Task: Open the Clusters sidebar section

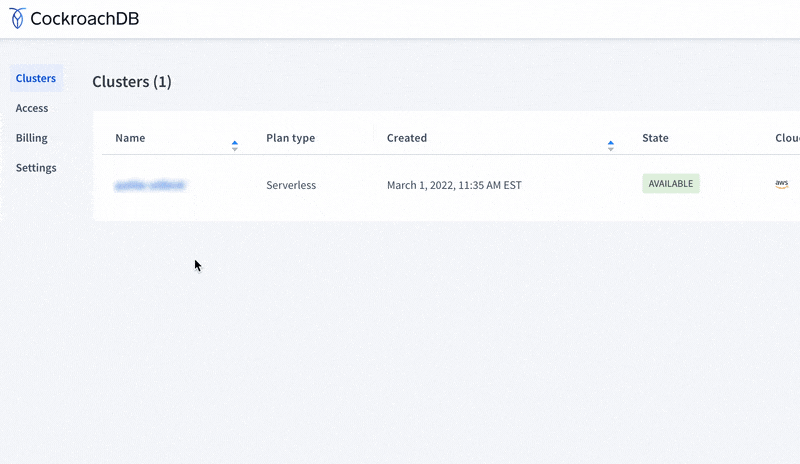Action: [x=36, y=78]
